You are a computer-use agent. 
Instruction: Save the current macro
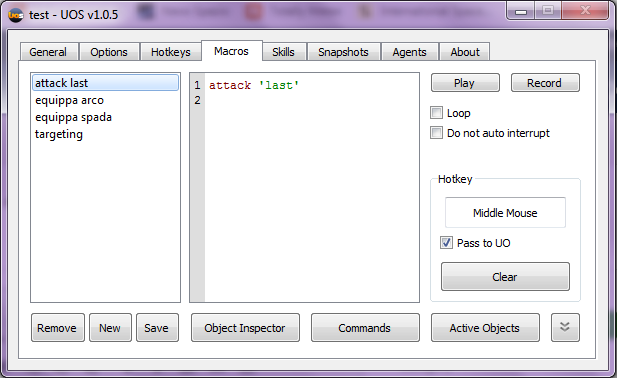tap(157, 327)
